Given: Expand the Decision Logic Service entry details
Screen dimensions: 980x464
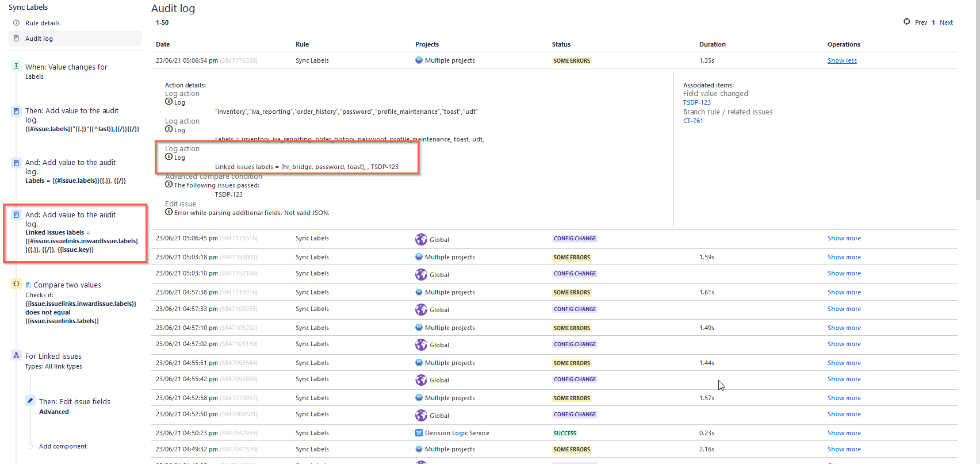Looking at the screenshot, I should (x=844, y=433).
